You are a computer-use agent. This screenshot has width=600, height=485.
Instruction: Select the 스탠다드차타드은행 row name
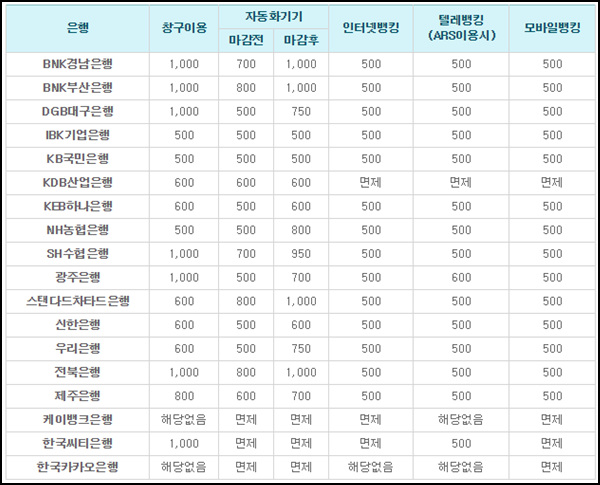78,301
